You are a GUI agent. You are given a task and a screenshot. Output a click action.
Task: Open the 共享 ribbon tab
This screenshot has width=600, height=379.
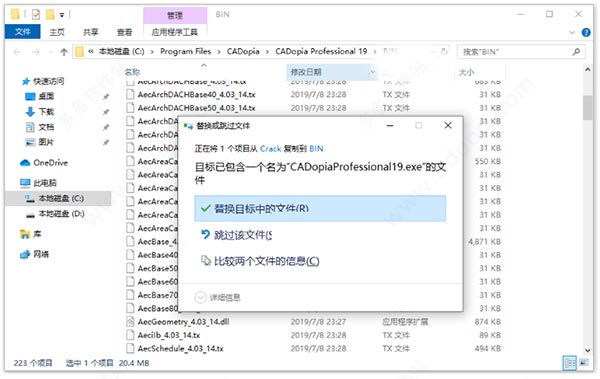(x=91, y=32)
